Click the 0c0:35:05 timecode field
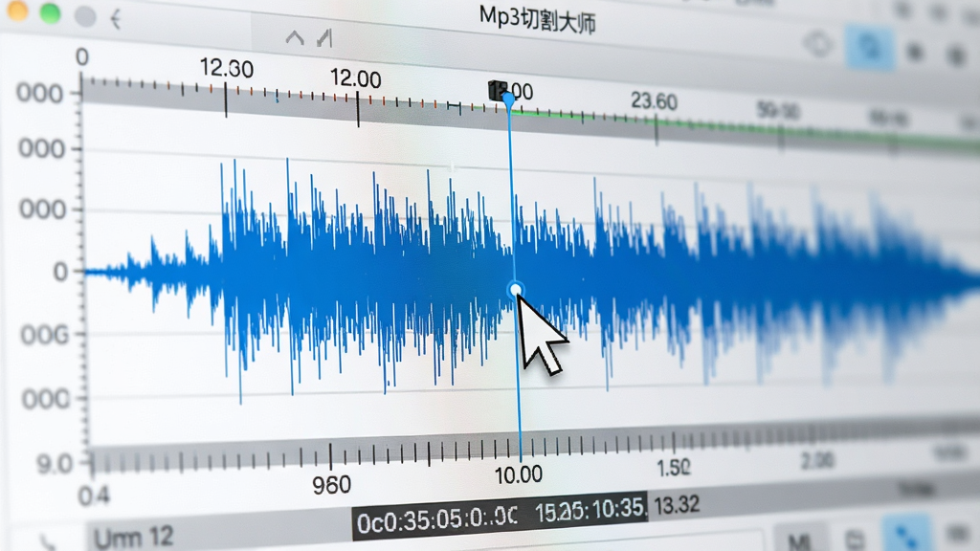 click(x=436, y=519)
